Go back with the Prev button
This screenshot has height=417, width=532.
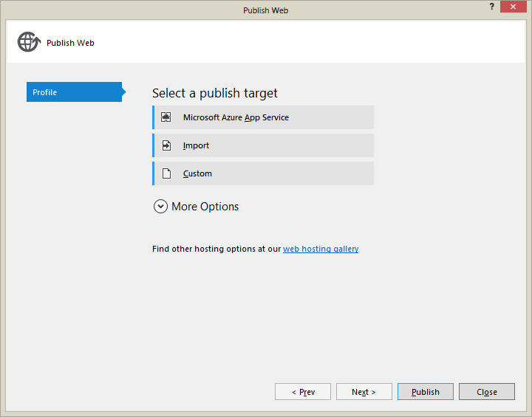click(x=303, y=392)
